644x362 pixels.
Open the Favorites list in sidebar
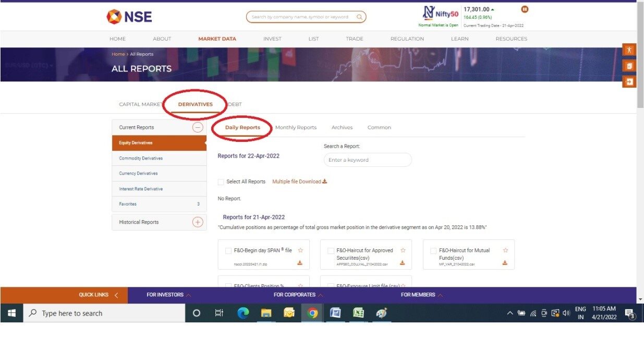click(x=159, y=204)
